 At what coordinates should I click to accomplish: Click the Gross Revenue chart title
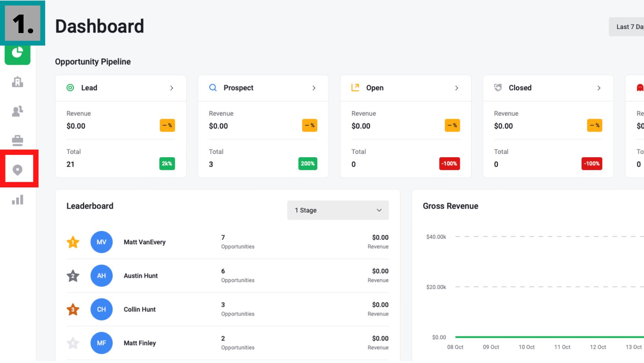[450, 206]
